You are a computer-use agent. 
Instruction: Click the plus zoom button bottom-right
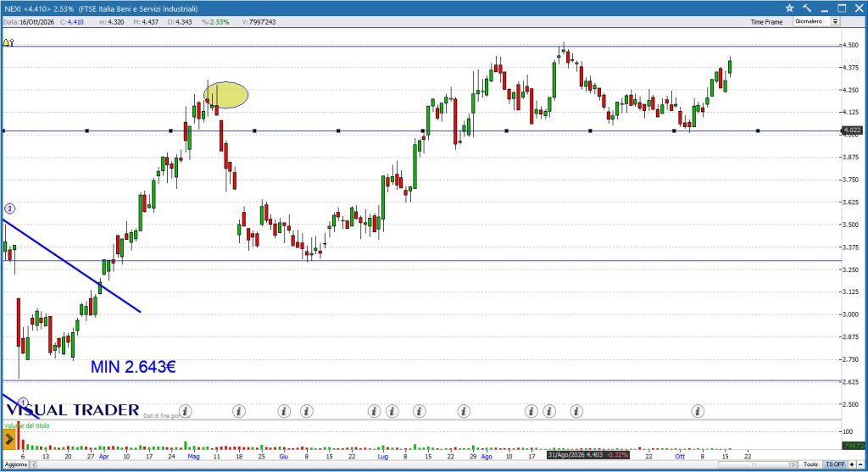(852, 464)
